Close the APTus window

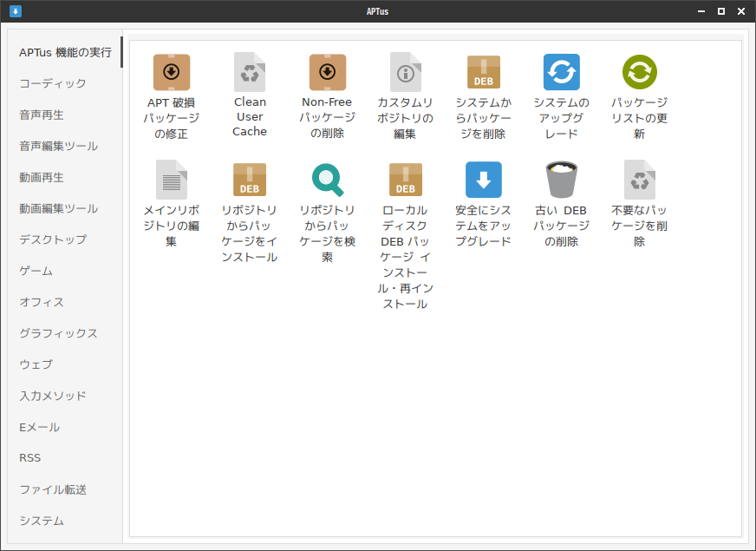pyautogui.click(x=741, y=11)
